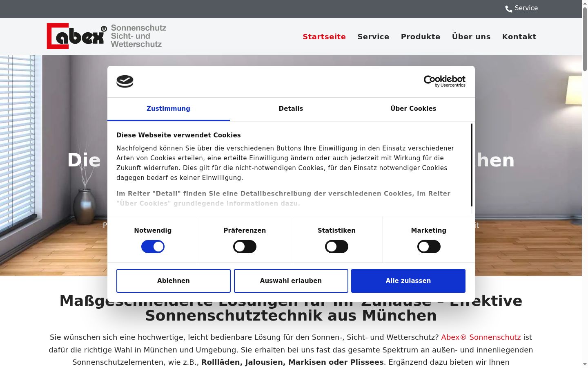The height and width of the screenshot is (368, 588).
Task: Open the Über uns navigation item
Action: (471, 37)
